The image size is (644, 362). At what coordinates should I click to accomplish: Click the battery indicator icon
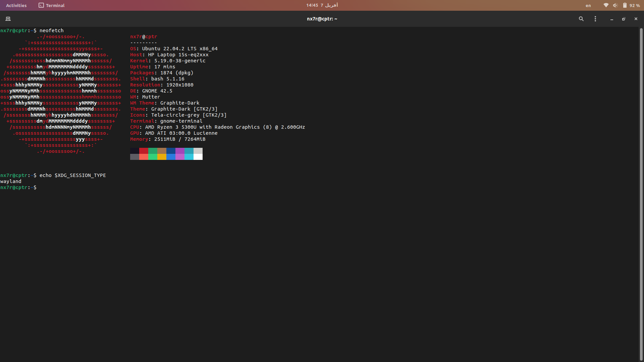click(626, 5)
